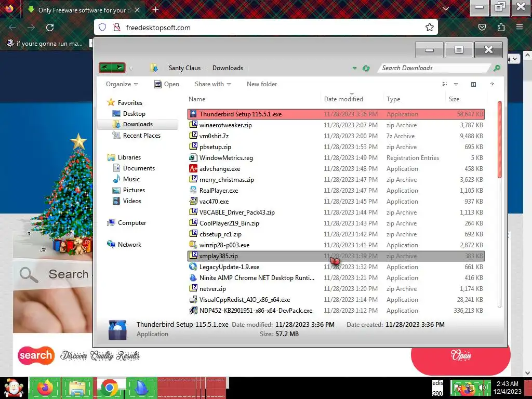Click Firefox reload page button

tap(50, 28)
